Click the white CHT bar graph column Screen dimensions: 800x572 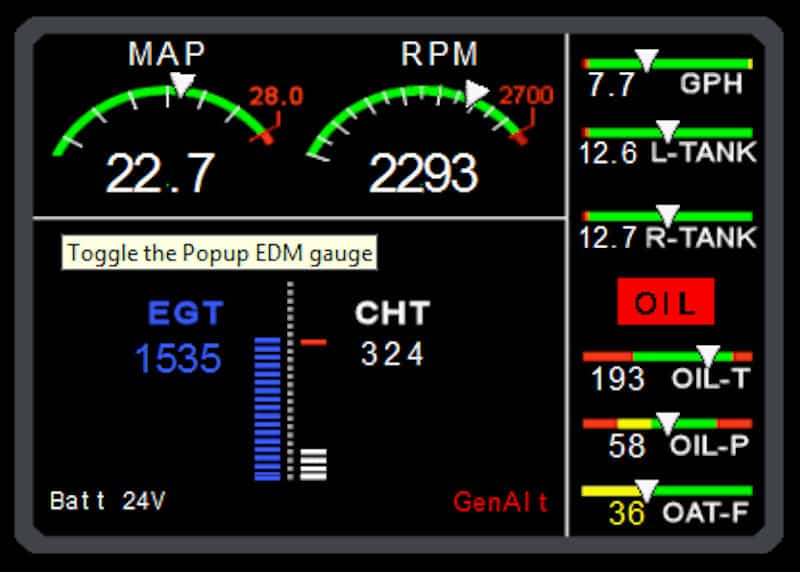pyautogui.click(x=314, y=464)
